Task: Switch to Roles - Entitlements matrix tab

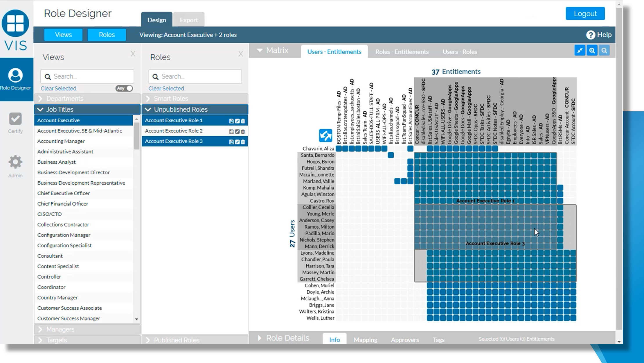Action: coord(402,52)
